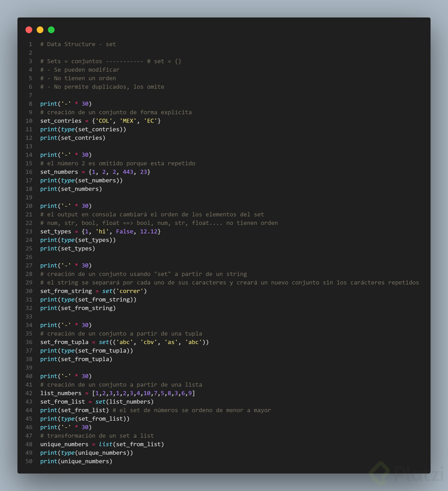Click the line set_numbers = {1, 2, 2, 443, 23}
Screen dimensions: 448x491
(x=95, y=172)
